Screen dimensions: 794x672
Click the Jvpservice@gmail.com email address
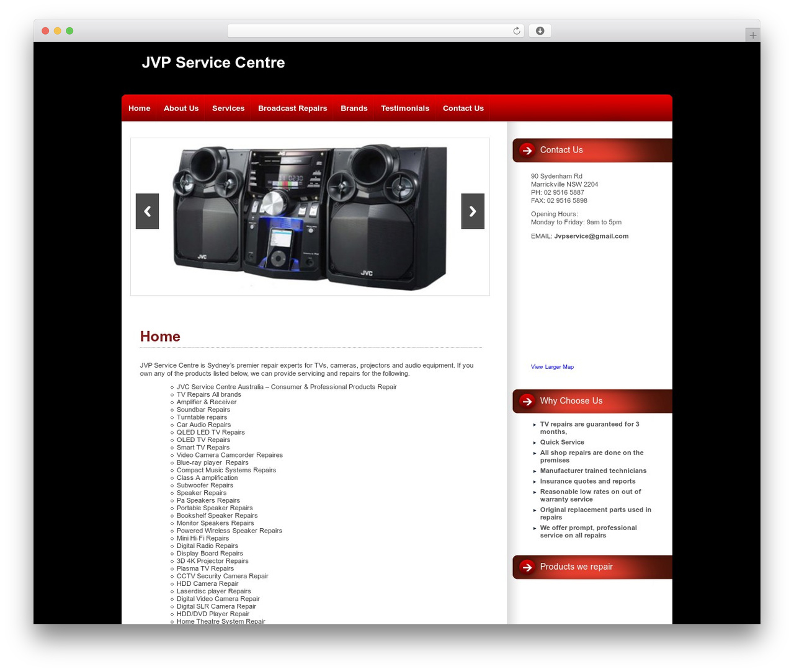591,236
